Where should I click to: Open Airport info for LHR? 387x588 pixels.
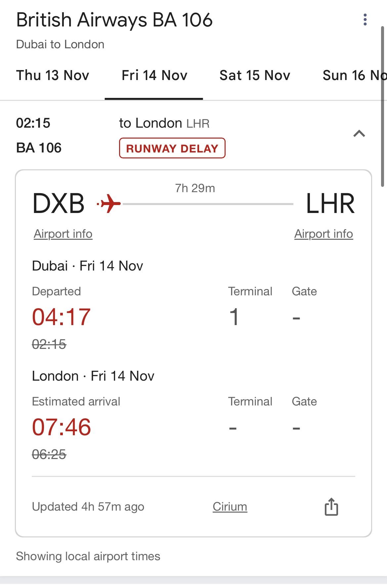(x=323, y=234)
